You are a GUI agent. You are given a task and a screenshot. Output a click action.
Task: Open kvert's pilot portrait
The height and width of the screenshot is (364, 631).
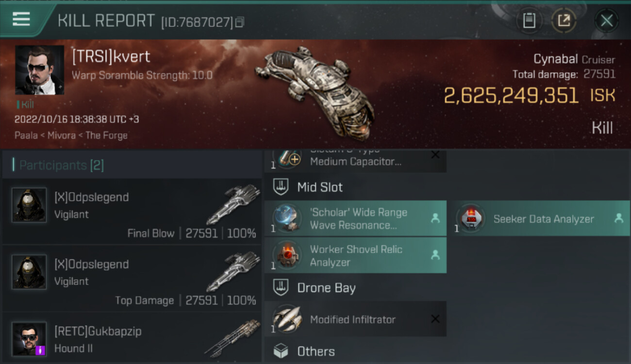pyautogui.click(x=40, y=70)
